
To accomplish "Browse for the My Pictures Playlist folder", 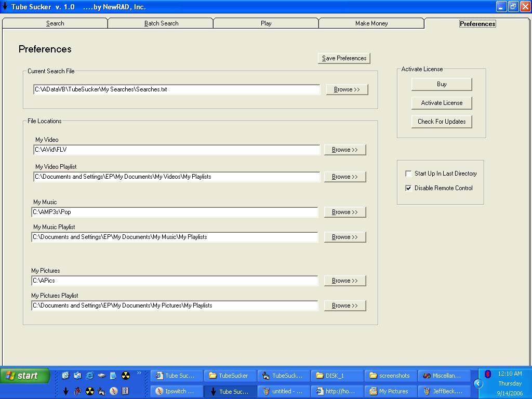I will pyautogui.click(x=345, y=305).
